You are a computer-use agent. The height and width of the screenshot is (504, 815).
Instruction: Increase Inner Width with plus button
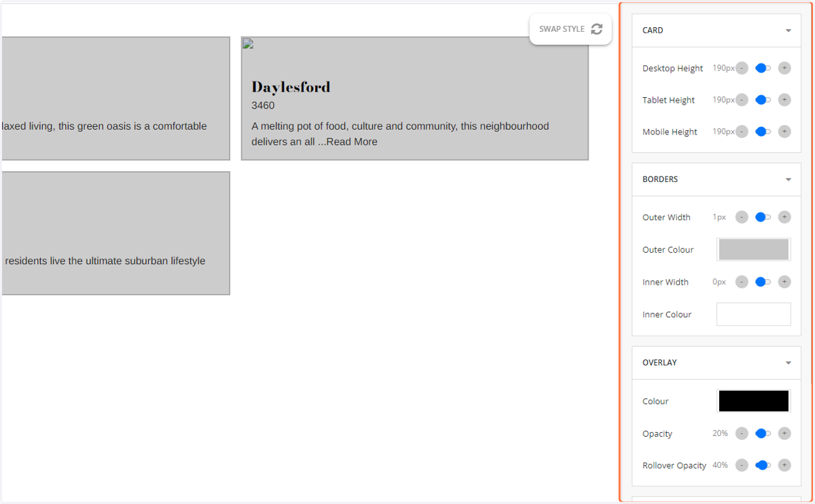point(784,282)
